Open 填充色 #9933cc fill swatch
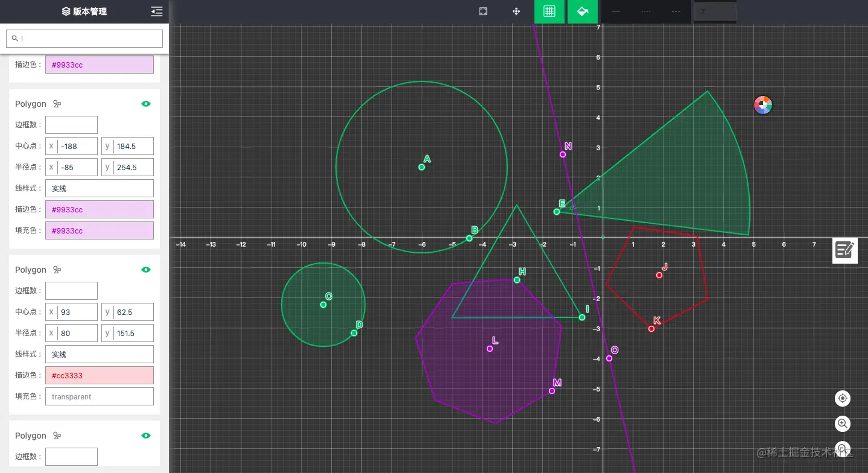The width and height of the screenshot is (868, 473). coord(100,230)
